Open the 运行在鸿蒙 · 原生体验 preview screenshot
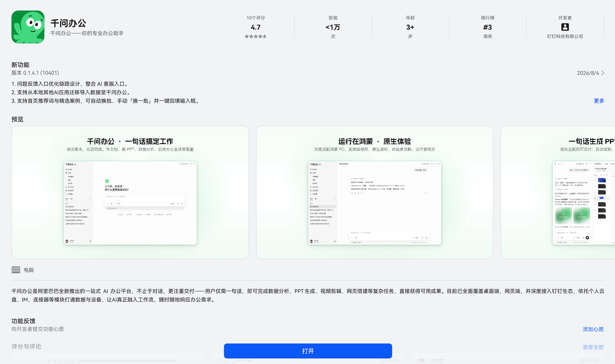 pyautogui.click(x=374, y=193)
